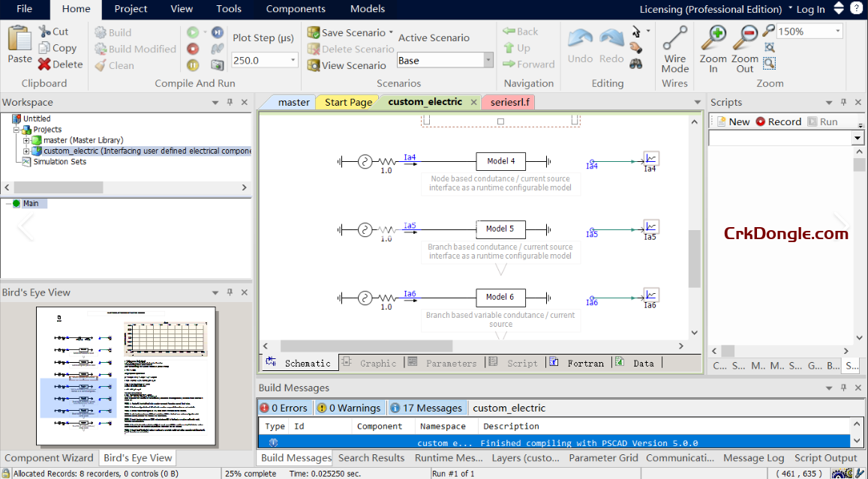Image resolution: width=868 pixels, height=479 pixels.
Task: Click the Save Scenario button
Action: [x=347, y=32]
